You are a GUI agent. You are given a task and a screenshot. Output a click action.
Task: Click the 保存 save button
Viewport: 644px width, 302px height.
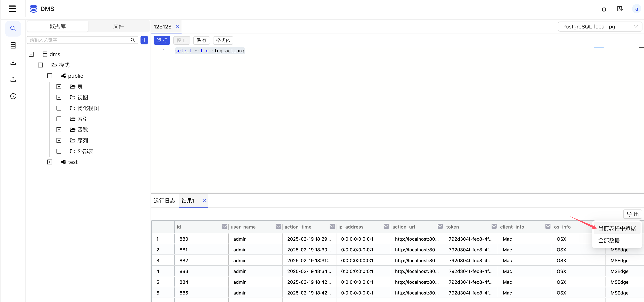point(202,40)
